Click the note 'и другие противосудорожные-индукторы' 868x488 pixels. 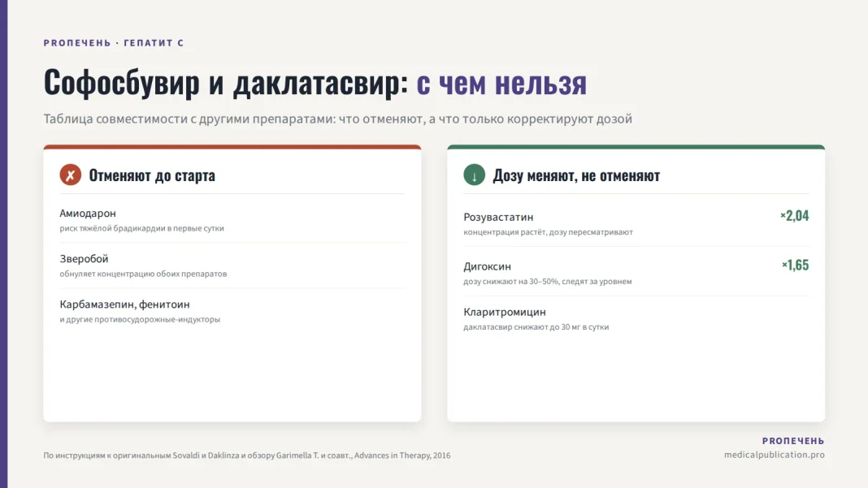coord(140,319)
